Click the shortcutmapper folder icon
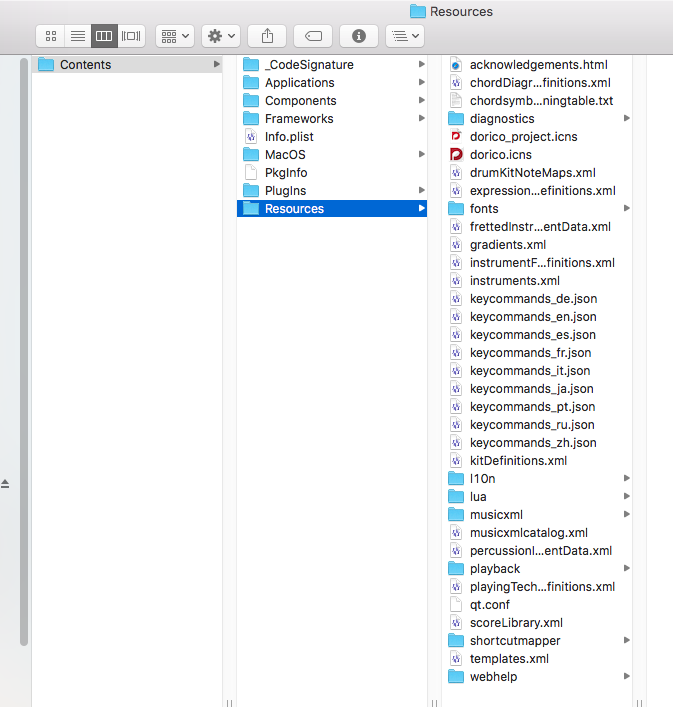Image resolution: width=673 pixels, height=707 pixels. 456,640
